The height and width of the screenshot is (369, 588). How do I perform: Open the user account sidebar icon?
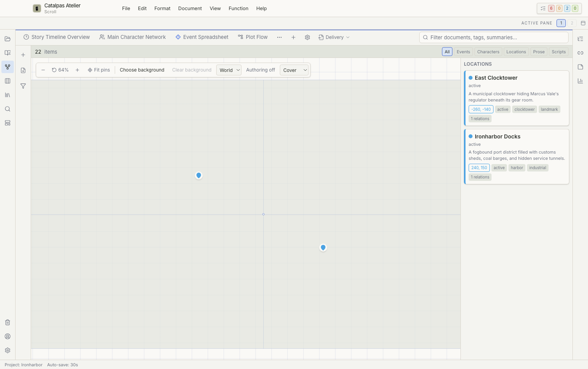(7, 336)
